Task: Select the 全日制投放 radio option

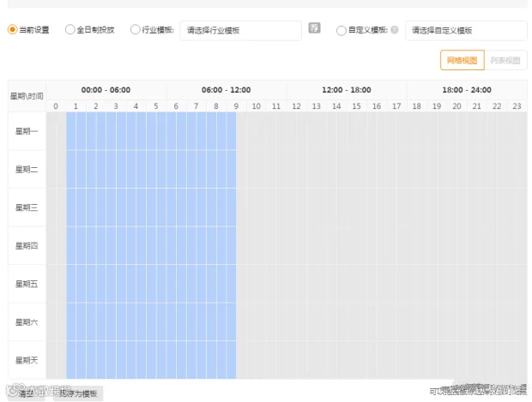Action: tap(70, 29)
